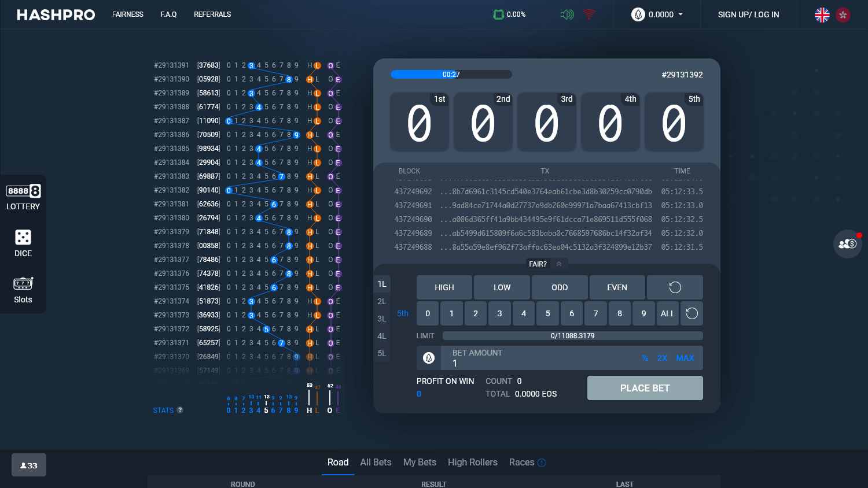
Task: Click the HASHPRO logo
Action: [x=56, y=14]
